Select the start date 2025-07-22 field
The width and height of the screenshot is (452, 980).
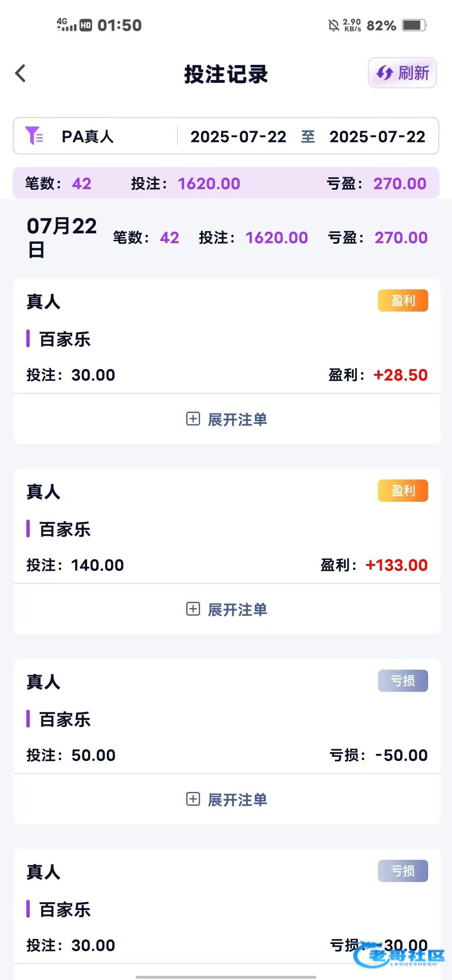(x=238, y=137)
